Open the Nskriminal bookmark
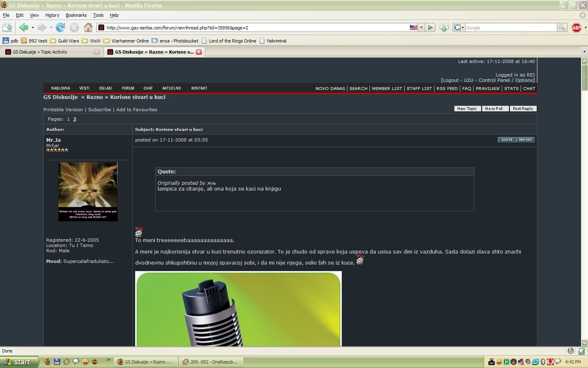Image resolution: width=588 pixels, height=368 pixels. (x=273, y=40)
